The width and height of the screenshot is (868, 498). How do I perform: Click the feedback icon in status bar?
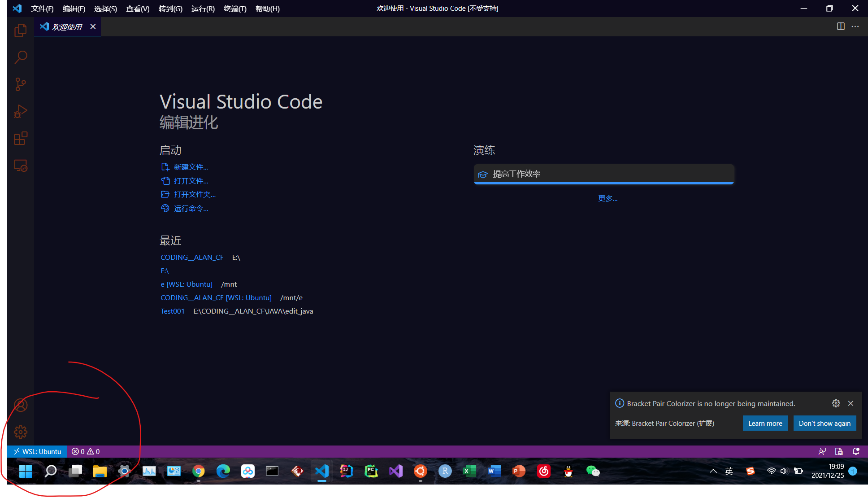click(822, 451)
